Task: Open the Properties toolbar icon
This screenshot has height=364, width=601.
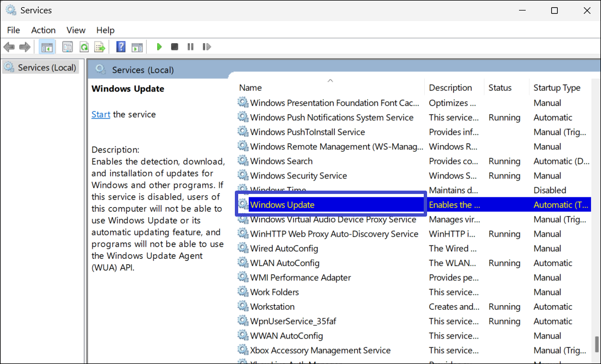Action: (68, 47)
